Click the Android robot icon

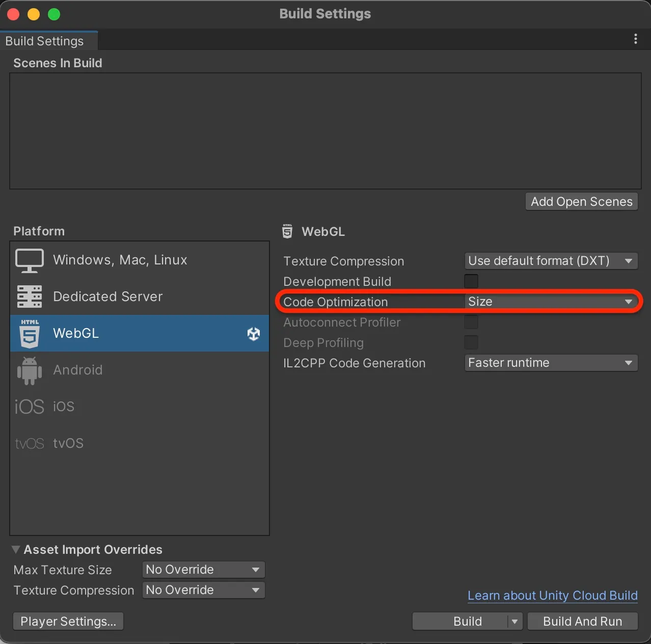click(30, 370)
